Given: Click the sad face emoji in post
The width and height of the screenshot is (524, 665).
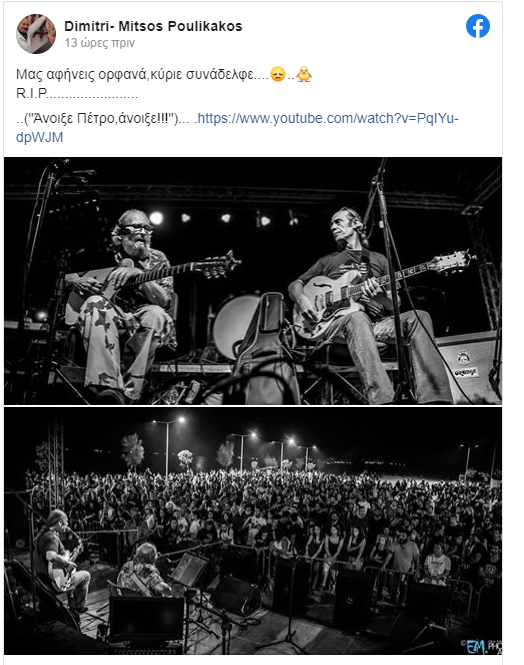Looking at the screenshot, I should pos(278,75).
